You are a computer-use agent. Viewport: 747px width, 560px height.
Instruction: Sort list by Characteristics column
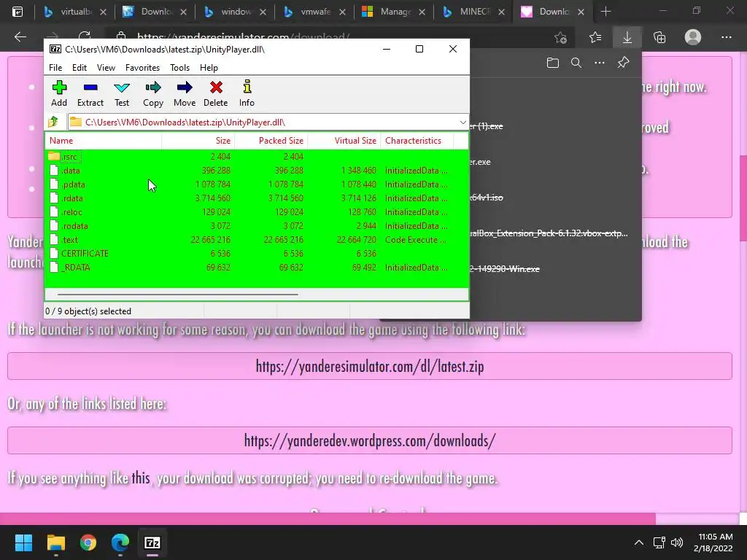pos(417,141)
